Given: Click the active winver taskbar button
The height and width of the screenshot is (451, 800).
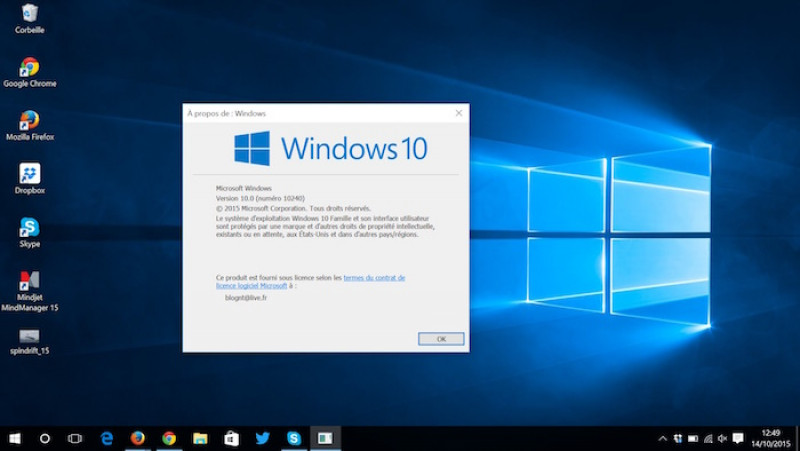Looking at the screenshot, I should pos(325,438).
